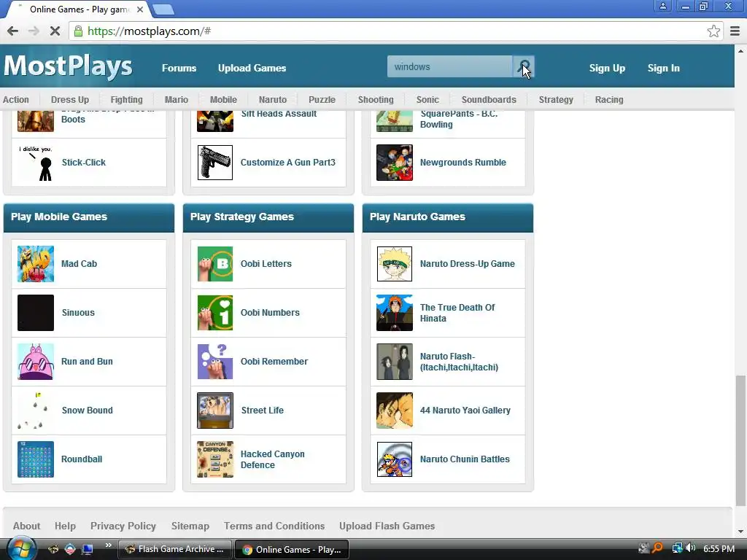
Task: Open Run and Bun thumbnail
Action: click(x=36, y=362)
